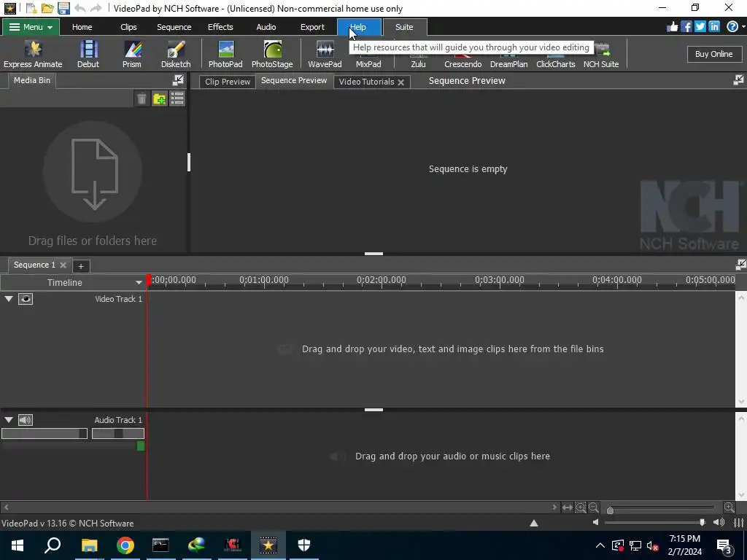The image size is (747, 560).
Task: Launch Debut screen recorder icon
Action: click(x=88, y=54)
